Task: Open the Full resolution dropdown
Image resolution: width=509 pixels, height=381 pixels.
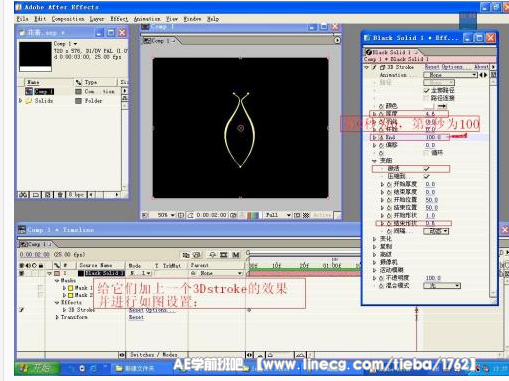Action: (x=278, y=215)
